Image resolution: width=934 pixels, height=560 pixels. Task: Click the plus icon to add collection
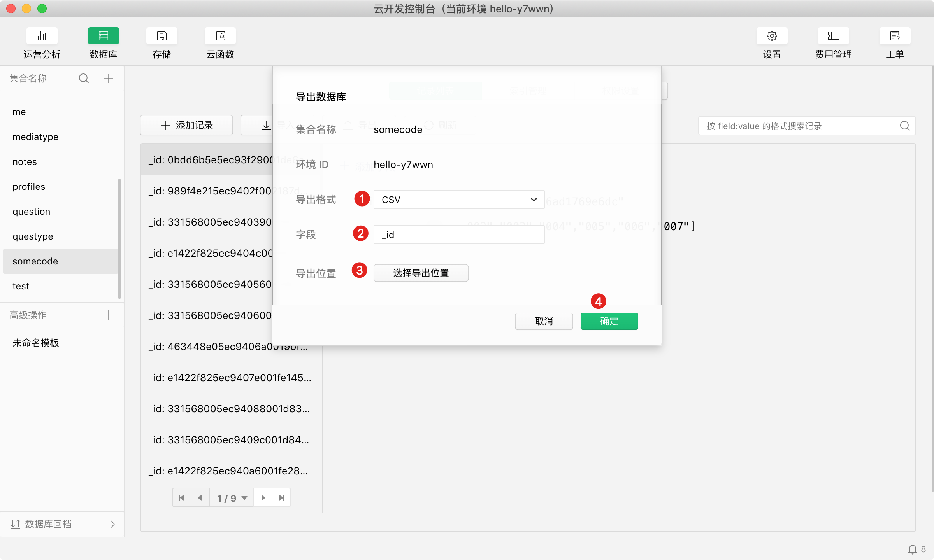point(108,79)
